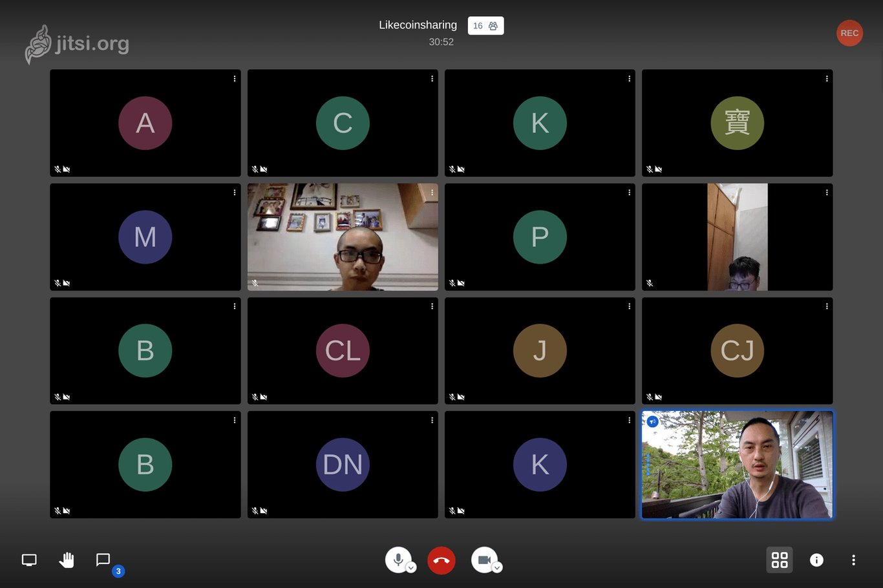Viewport: 883px width, 588px height.
Task: Click camera-off indicator on P tile
Action: [461, 283]
